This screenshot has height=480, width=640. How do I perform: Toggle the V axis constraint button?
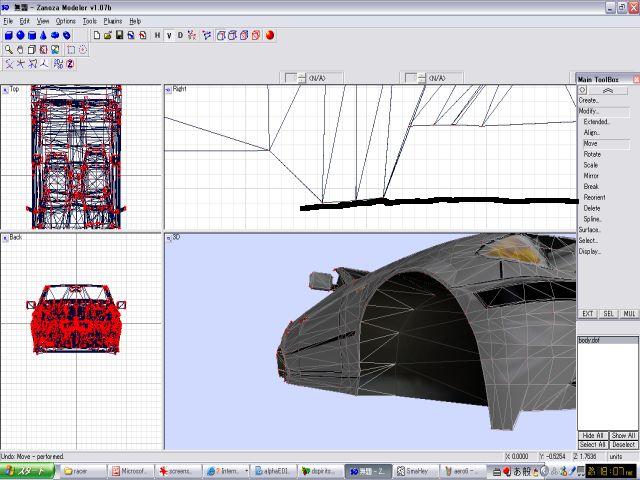click(168, 35)
